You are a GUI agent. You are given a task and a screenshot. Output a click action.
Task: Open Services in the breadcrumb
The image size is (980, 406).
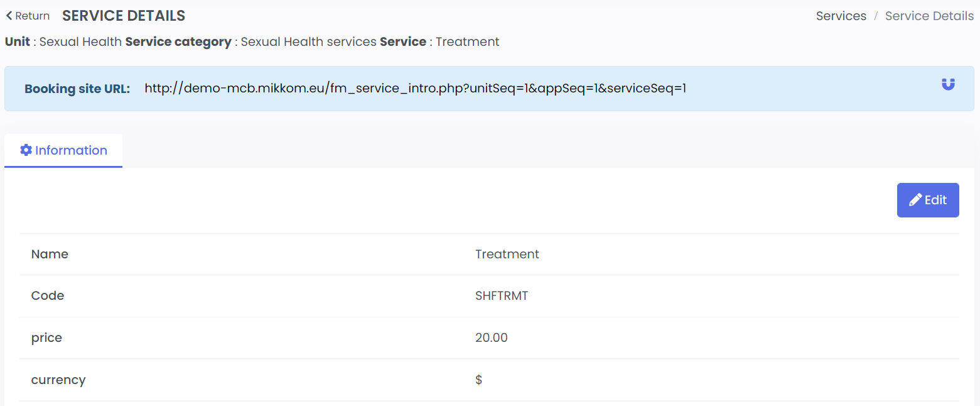coord(841,16)
